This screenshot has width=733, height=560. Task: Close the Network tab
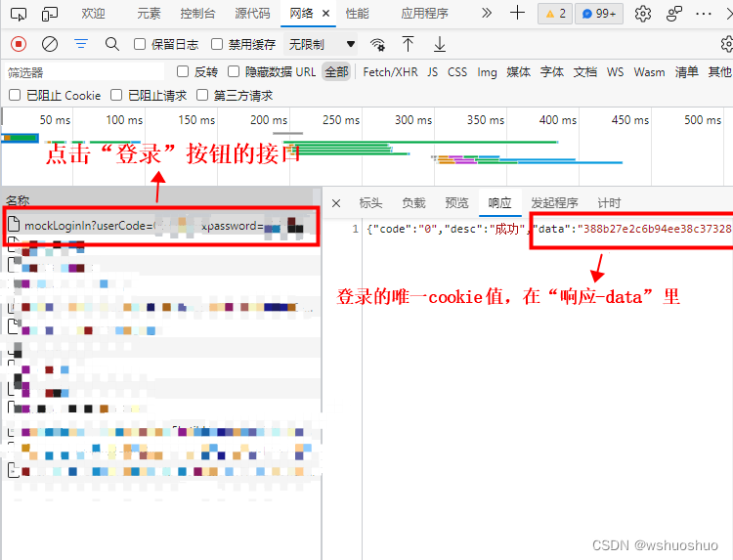click(325, 14)
